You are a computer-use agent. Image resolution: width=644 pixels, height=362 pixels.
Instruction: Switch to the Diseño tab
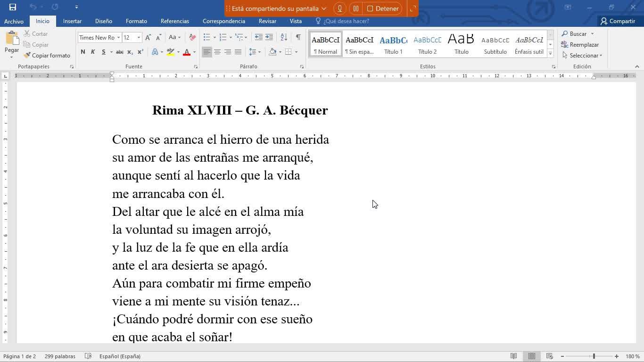point(103,21)
